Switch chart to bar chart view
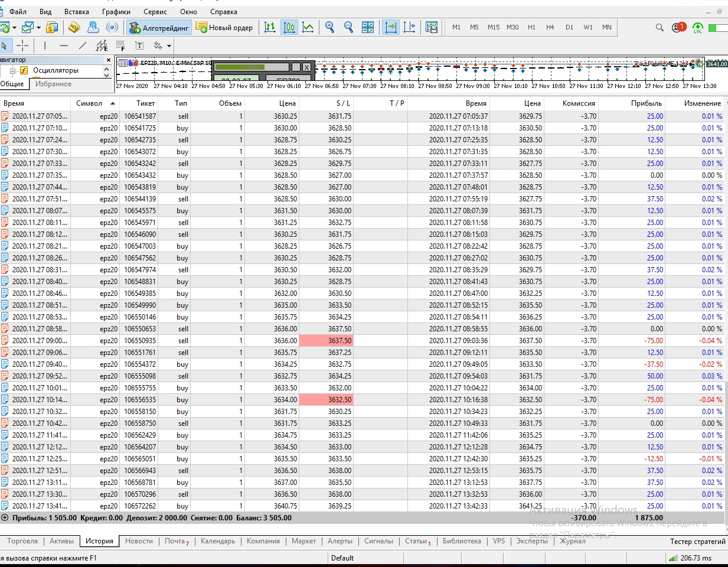The height and width of the screenshot is (567, 728). [270, 27]
